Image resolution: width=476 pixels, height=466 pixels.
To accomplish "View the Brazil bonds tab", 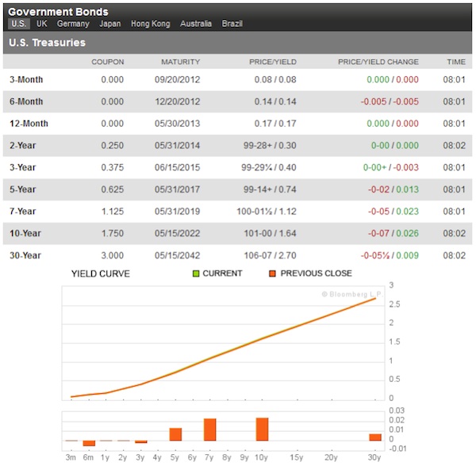I will (234, 24).
